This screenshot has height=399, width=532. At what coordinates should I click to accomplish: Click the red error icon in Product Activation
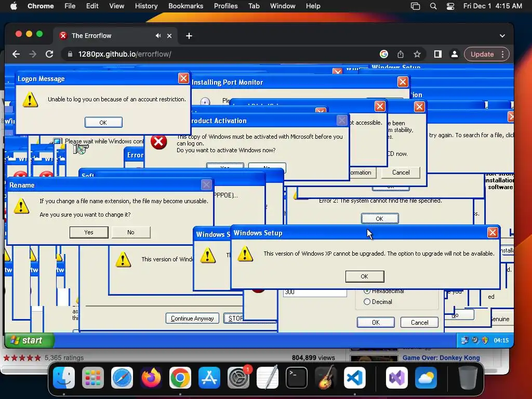[158, 141]
